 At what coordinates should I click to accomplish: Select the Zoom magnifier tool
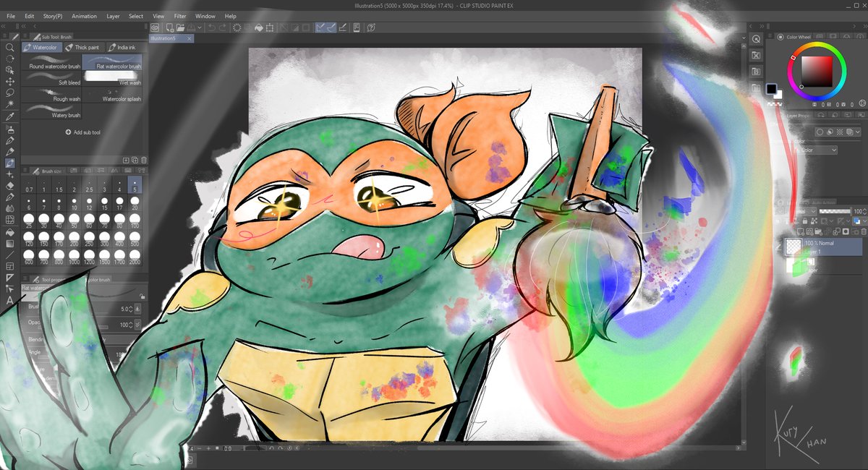pos(10,47)
